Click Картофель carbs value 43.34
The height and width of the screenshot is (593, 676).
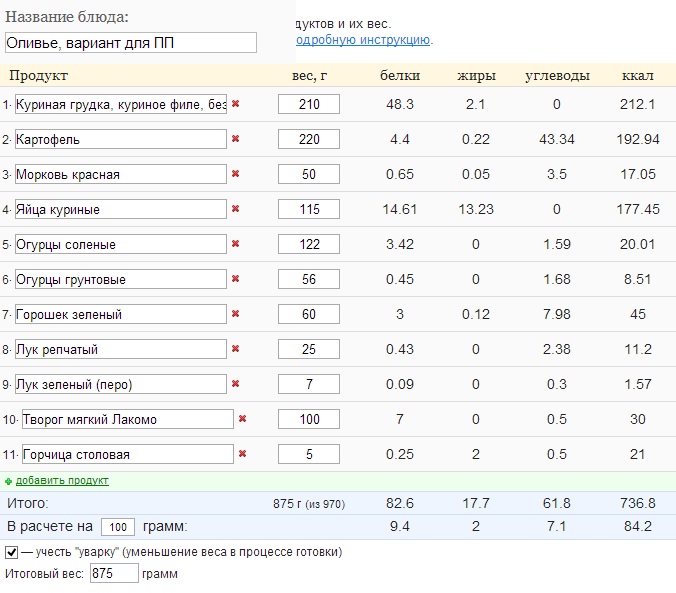557,139
